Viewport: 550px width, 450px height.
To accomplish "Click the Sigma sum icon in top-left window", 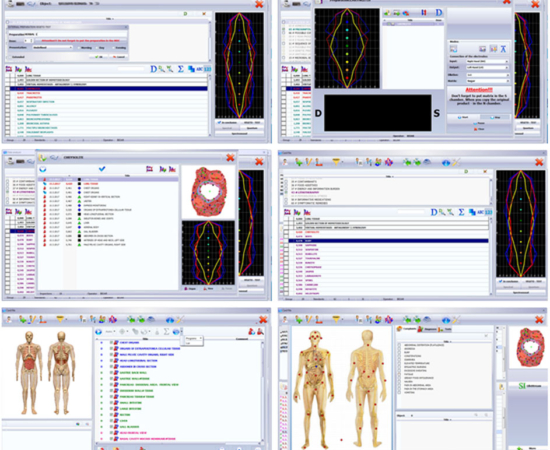I will (x=180, y=69).
